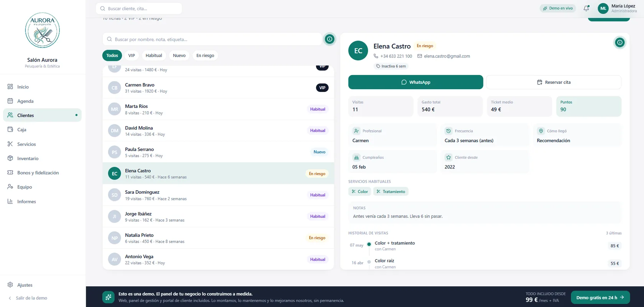644x307 pixels.
Task: Click VIP badge on Carmen Bravo row
Action: point(322,88)
